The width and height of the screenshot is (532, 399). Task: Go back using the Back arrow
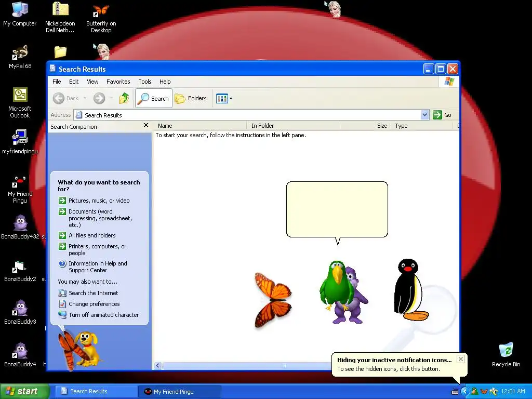coord(65,98)
